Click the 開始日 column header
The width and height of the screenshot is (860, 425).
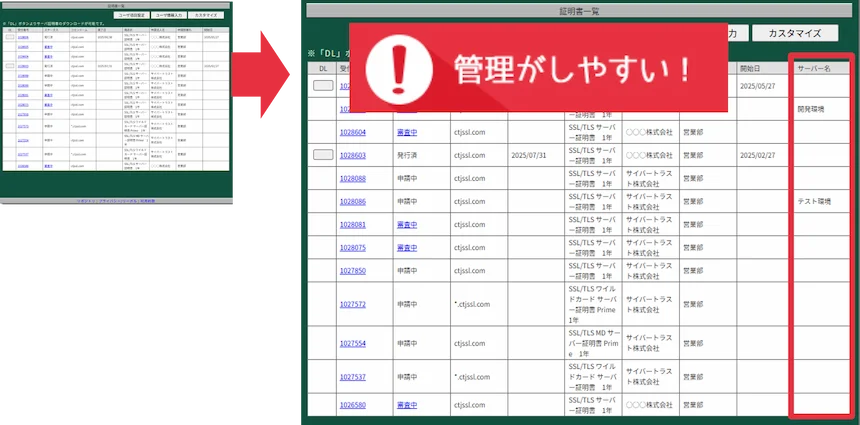click(x=758, y=69)
